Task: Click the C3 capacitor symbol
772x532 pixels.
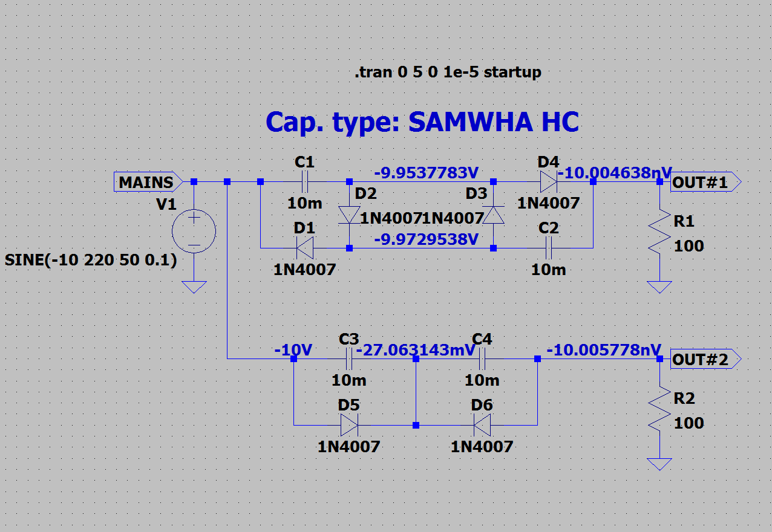Action: 349,359
